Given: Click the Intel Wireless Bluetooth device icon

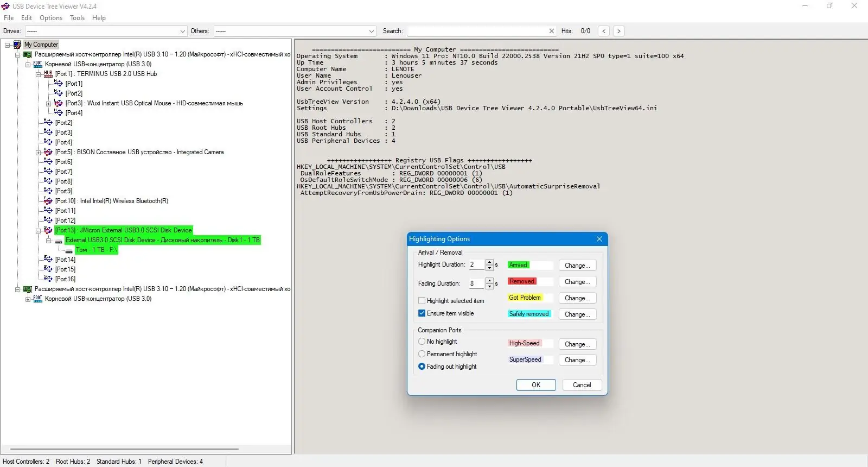Looking at the screenshot, I should click(48, 201).
